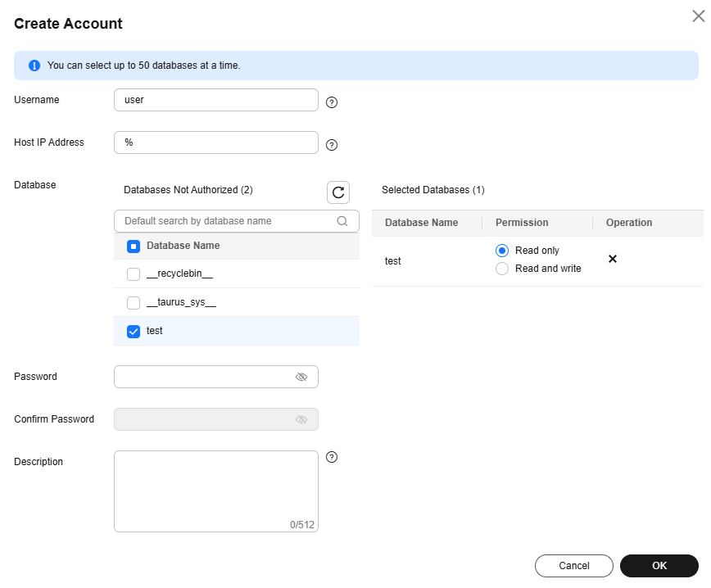The width and height of the screenshot is (711, 588).
Task: Click the Confirm Password field
Action: tap(216, 419)
